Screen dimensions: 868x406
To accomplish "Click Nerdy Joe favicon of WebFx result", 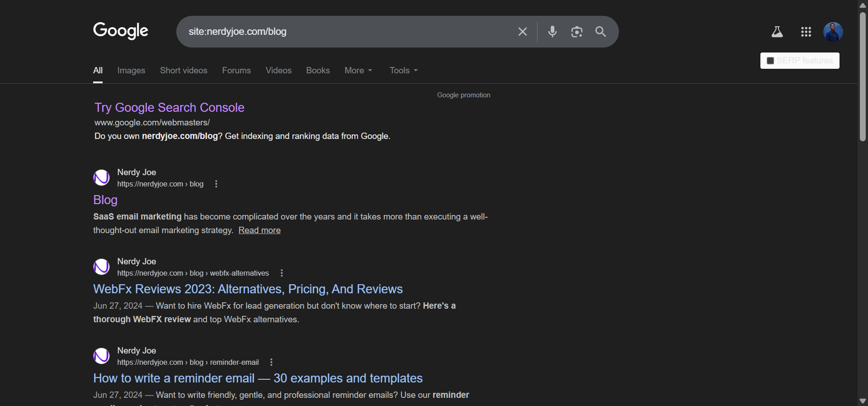I will [x=101, y=267].
